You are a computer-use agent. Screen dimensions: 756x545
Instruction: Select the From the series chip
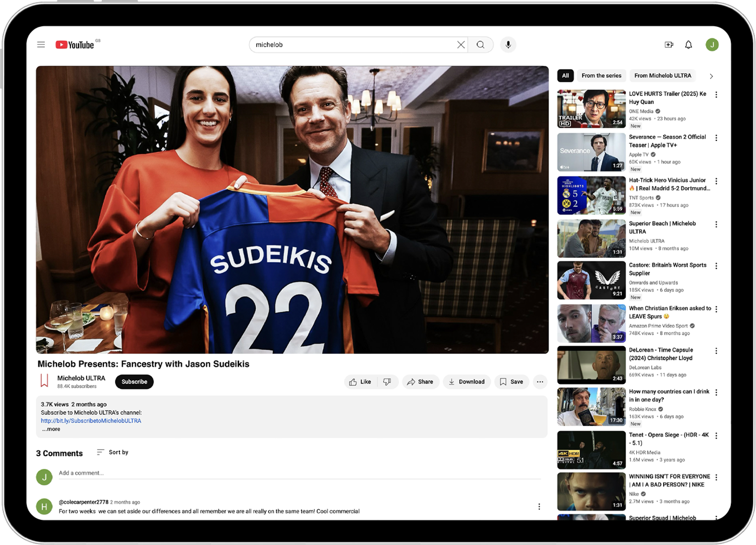pos(601,76)
